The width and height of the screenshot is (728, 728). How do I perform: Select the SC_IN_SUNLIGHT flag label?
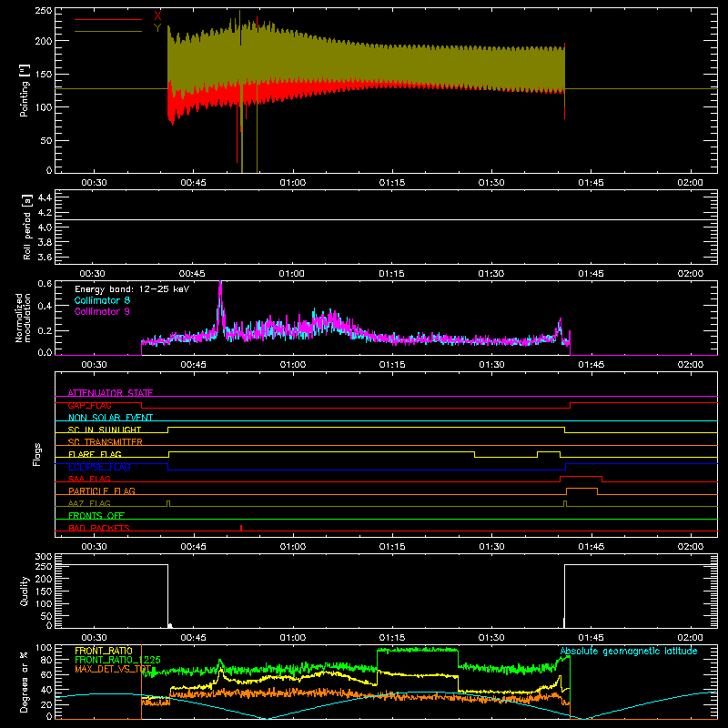[x=105, y=430]
